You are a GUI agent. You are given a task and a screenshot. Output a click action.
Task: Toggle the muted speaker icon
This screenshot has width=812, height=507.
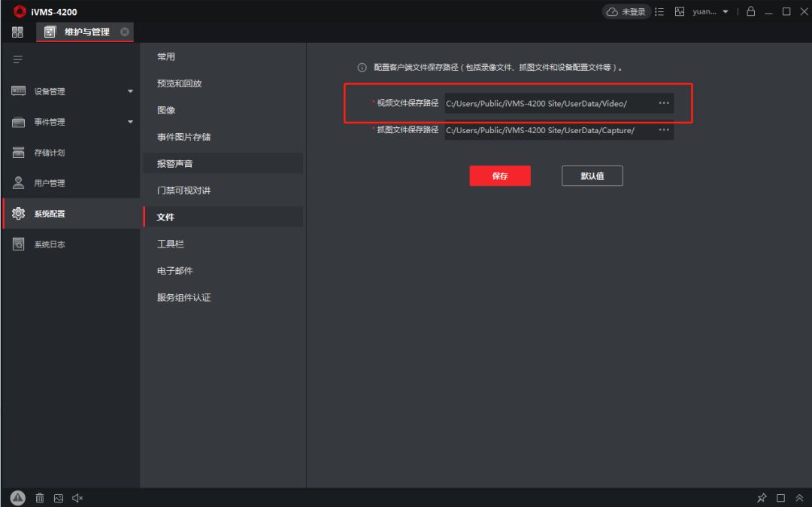(77, 498)
